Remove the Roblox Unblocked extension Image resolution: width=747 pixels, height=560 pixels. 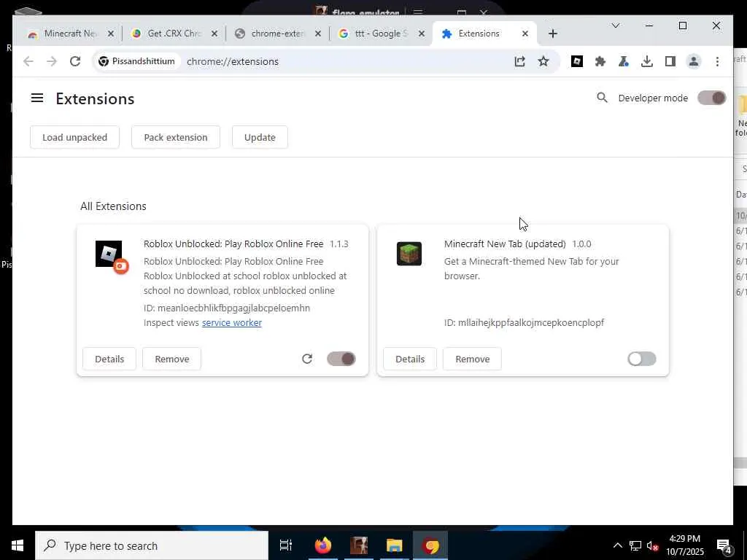pos(172,359)
